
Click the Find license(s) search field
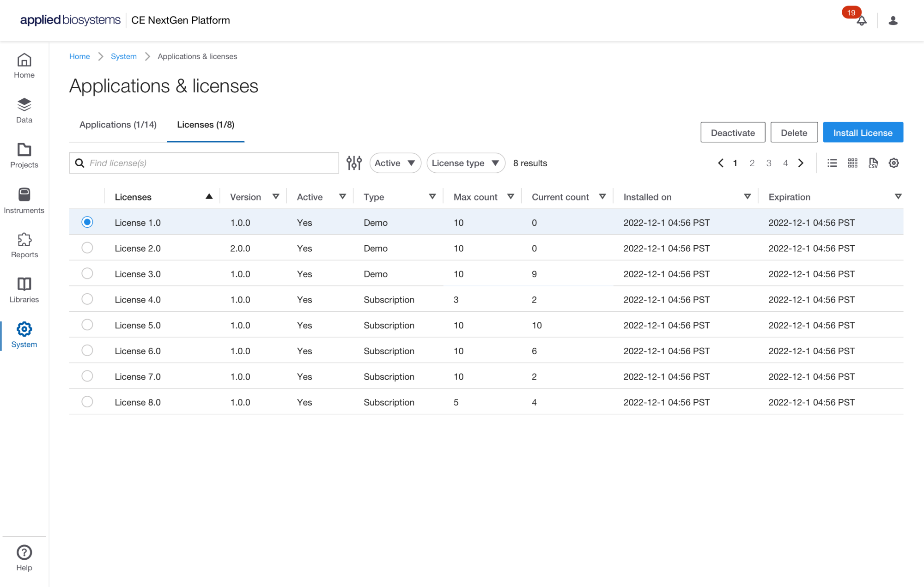(x=210, y=163)
